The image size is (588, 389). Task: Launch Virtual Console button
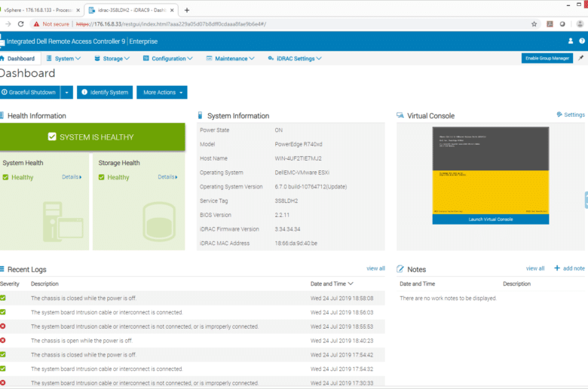pyautogui.click(x=491, y=219)
